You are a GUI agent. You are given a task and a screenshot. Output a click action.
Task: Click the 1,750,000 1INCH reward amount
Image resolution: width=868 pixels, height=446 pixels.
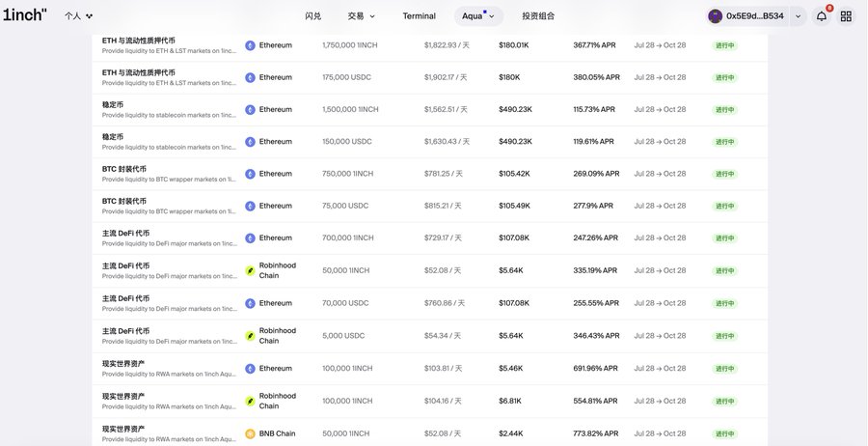coord(350,45)
